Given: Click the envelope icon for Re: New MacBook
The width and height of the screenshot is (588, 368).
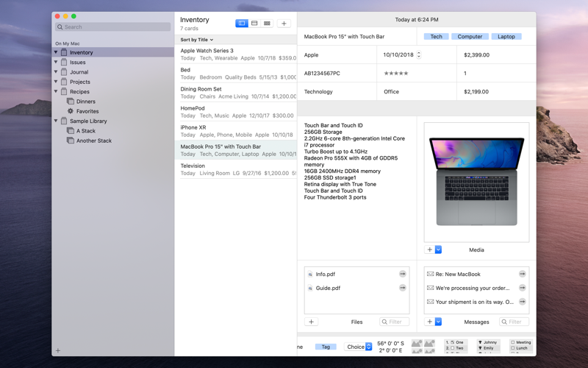Looking at the screenshot, I should pyautogui.click(x=430, y=274).
